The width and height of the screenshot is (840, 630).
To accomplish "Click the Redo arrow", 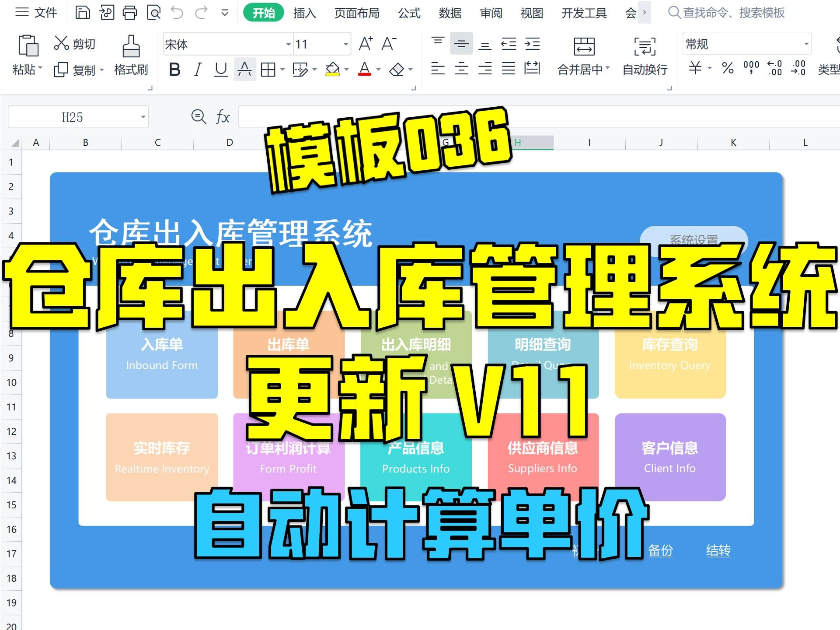I will 201,13.
